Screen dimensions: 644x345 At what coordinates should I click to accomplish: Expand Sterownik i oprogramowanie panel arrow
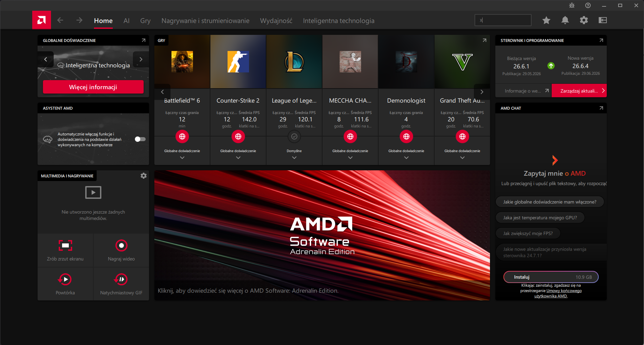(x=601, y=40)
